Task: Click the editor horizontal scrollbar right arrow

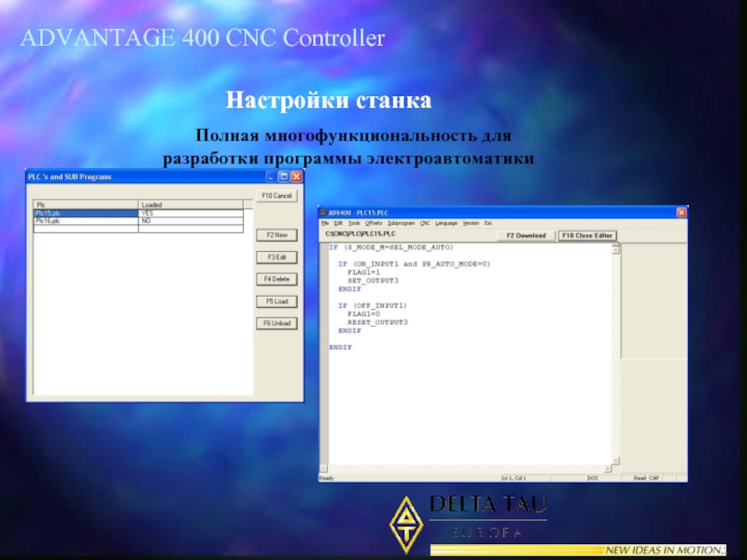Action: point(607,469)
